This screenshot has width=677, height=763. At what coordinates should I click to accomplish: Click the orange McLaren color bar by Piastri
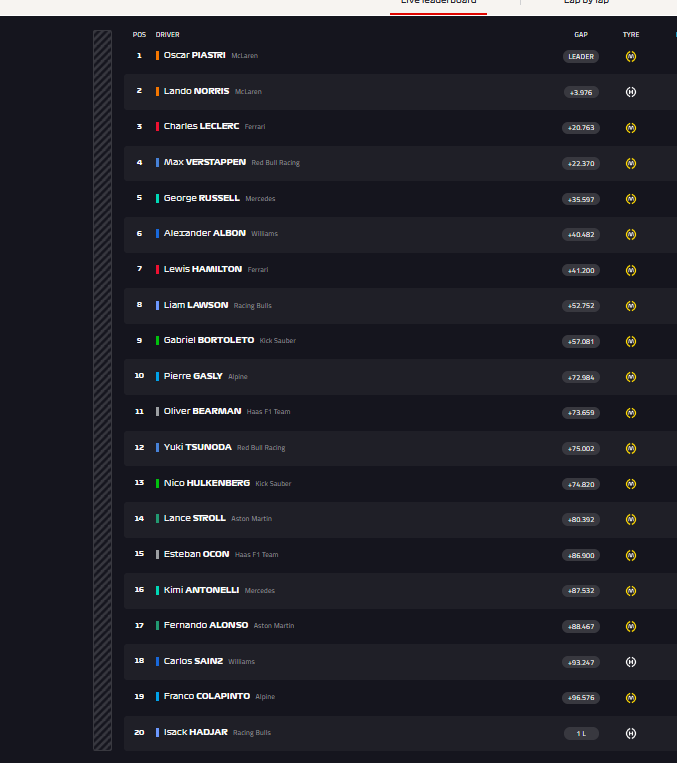157,55
